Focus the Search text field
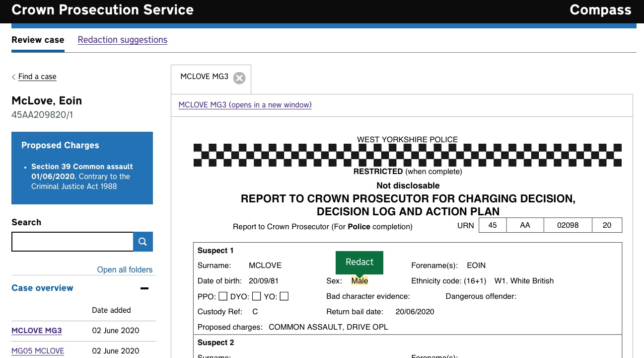This screenshot has height=358, width=644. [72, 242]
